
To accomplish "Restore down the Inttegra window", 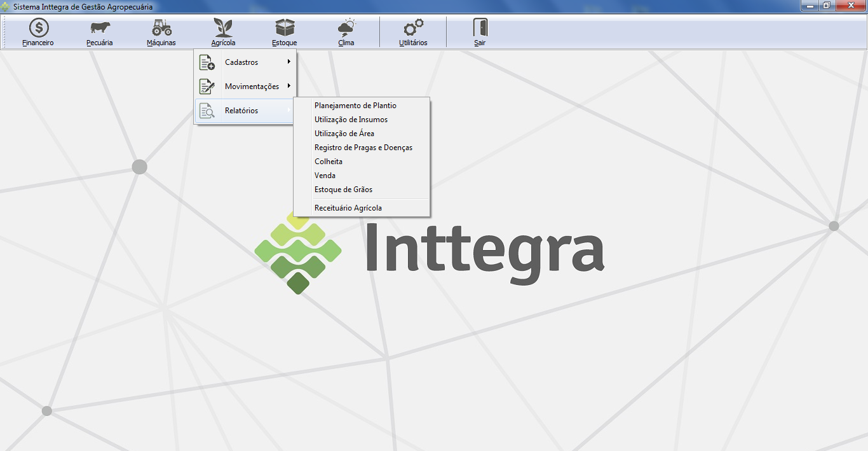I will point(827,5).
